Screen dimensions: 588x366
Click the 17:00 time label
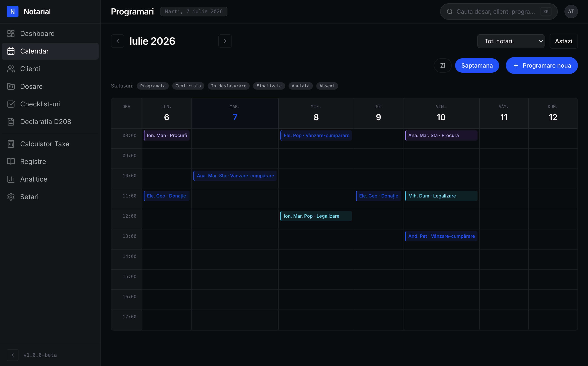coord(129,317)
